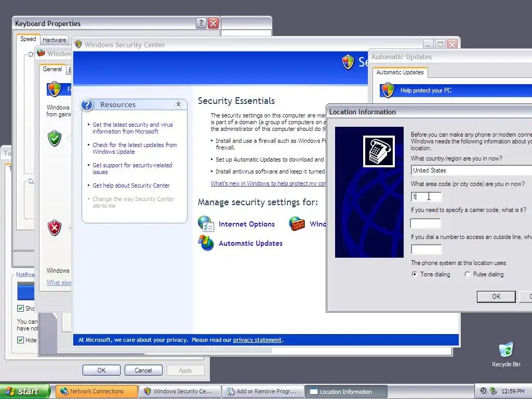Click the green check shield in Firewall dialog
This screenshot has height=399, width=532.
(55, 138)
